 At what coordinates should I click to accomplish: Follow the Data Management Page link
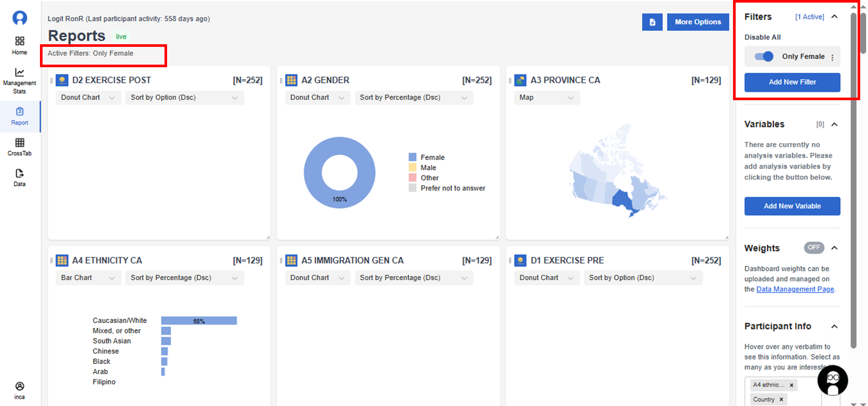click(795, 289)
